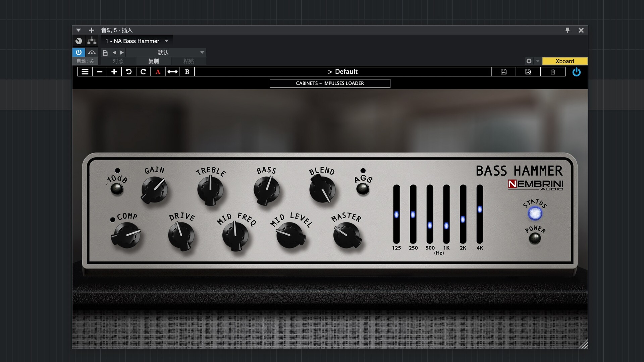Select the B preset slot
The height and width of the screenshot is (362, 644).
187,72
